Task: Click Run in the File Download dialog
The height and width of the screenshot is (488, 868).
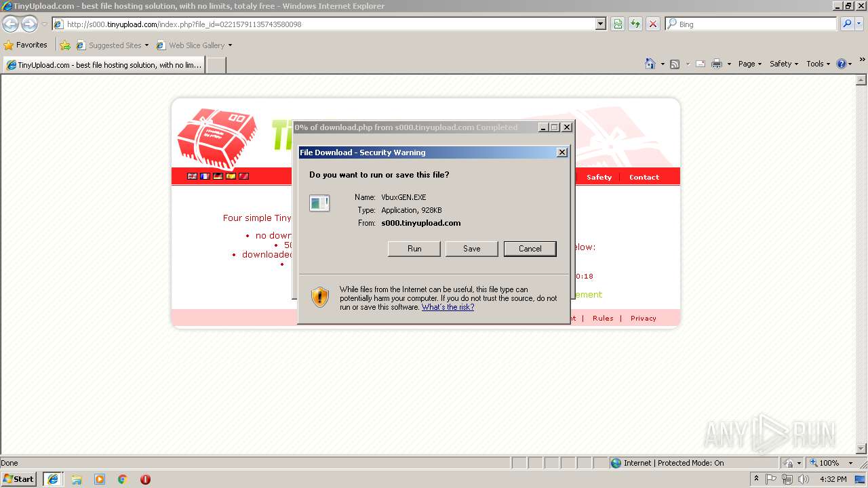Action: coord(414,249)
